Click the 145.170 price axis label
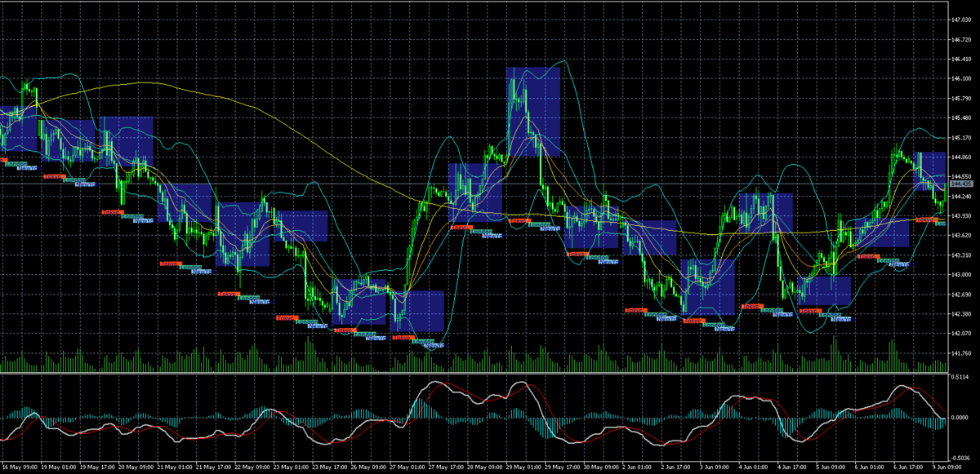This screenshot has height=474, width=980. pos(961,138)
